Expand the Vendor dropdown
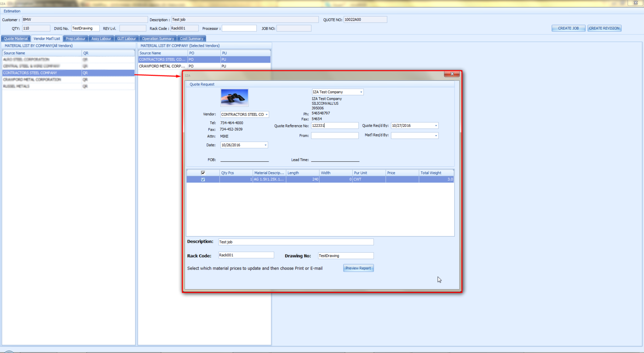The width and height of the screenshot is (644, 353). pyautogui.click(x=266, y=114)
